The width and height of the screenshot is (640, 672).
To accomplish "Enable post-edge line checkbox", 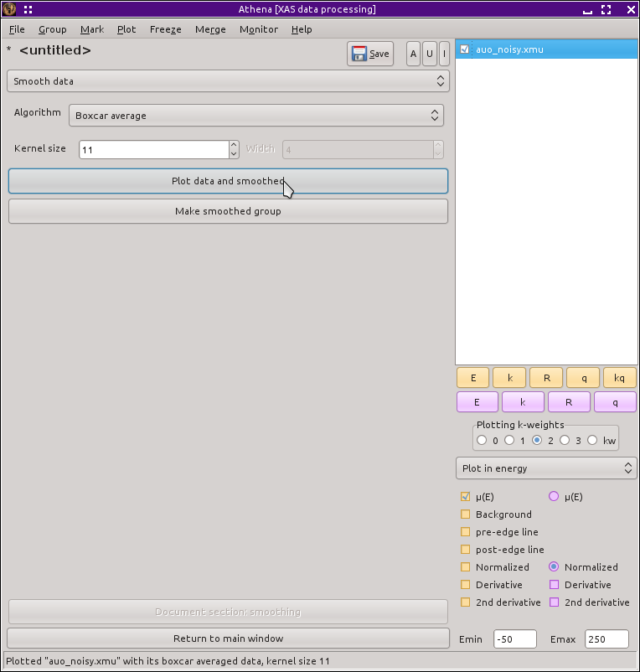I will point(465,549).
